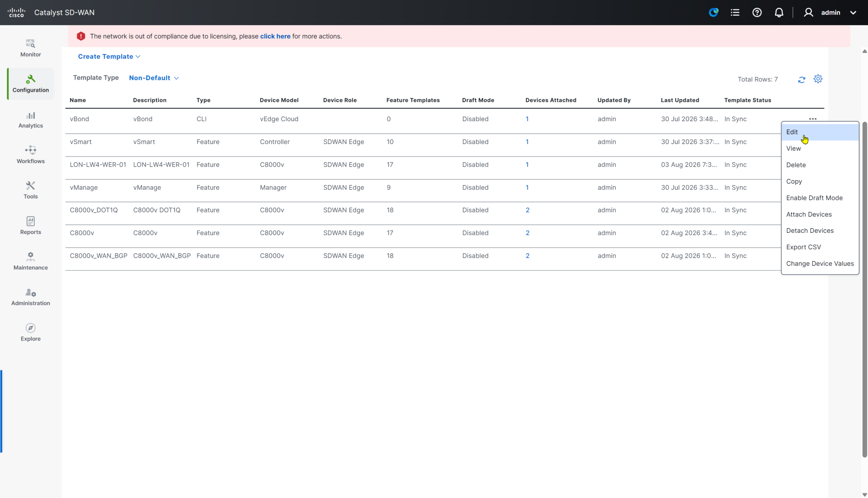Sort by the Device Model column header
The height and width of the screenshot is (498, 868).
point(279,100)
